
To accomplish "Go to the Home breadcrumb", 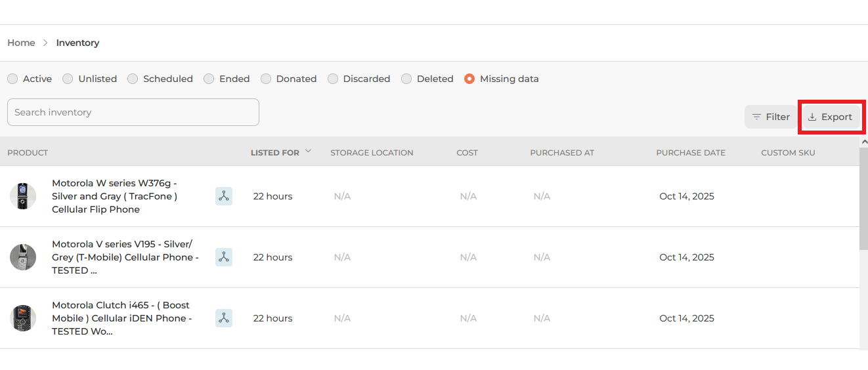I will click(x=21, y=43).
